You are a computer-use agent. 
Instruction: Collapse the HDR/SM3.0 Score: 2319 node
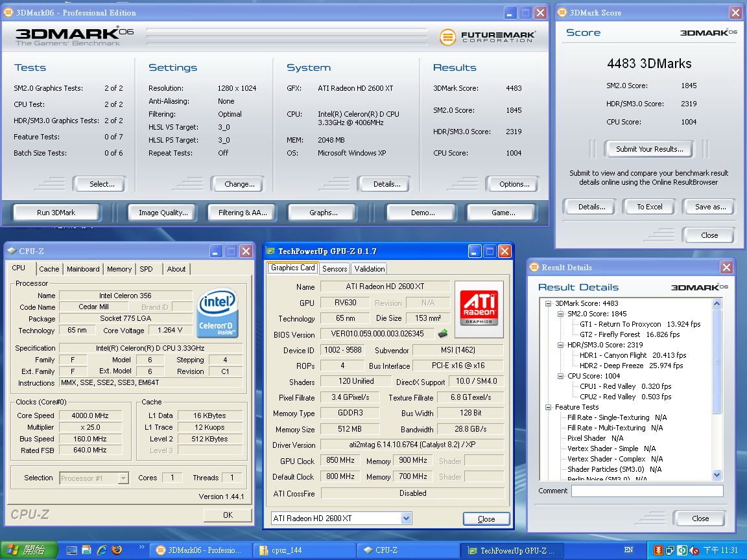point(561,345)
